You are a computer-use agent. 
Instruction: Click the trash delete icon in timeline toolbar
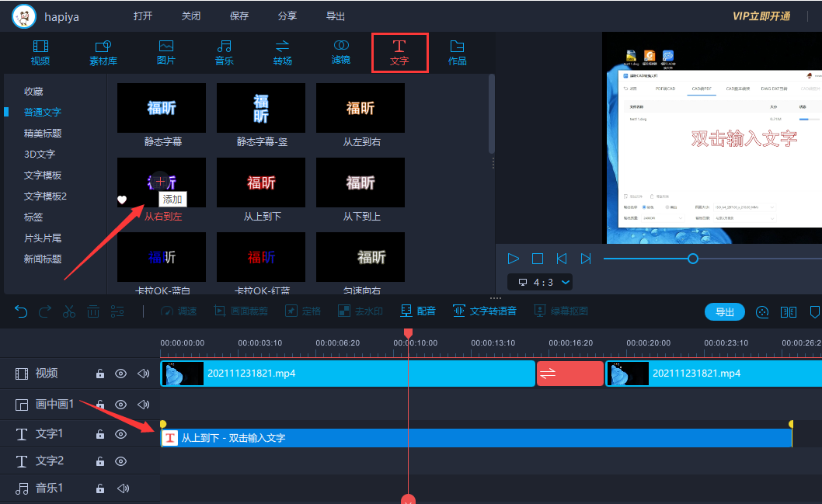point(93,311)
